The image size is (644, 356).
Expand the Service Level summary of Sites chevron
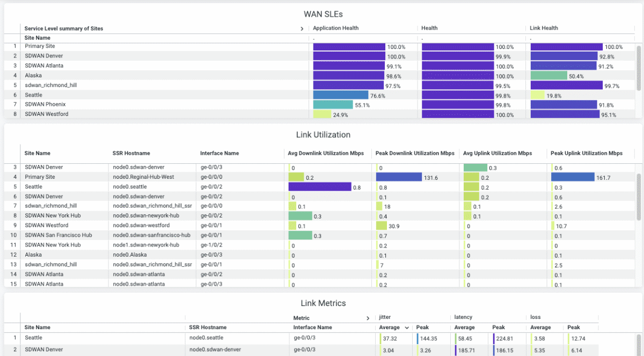click(302, 28)
